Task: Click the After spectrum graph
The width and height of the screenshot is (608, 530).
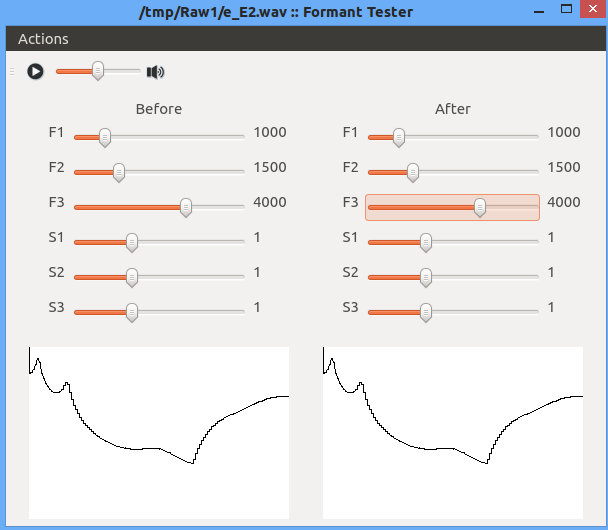Action: pos(453,433)
